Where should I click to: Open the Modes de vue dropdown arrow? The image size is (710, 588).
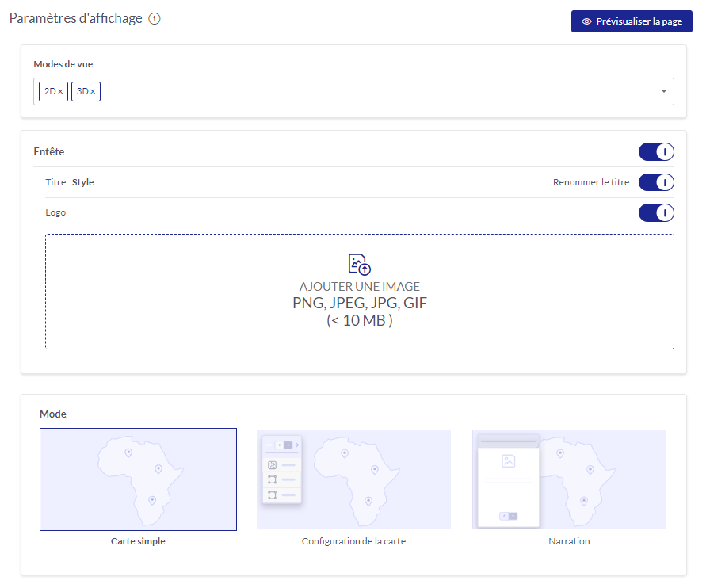click(x=663, y=91)
